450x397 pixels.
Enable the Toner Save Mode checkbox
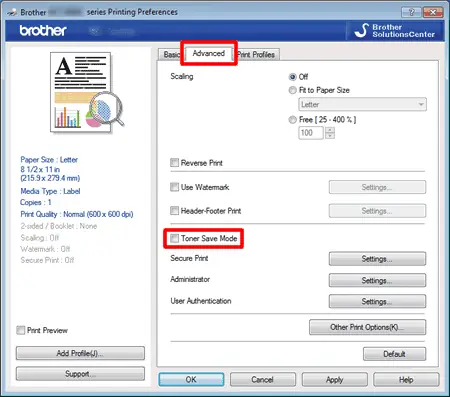[174, 238]
